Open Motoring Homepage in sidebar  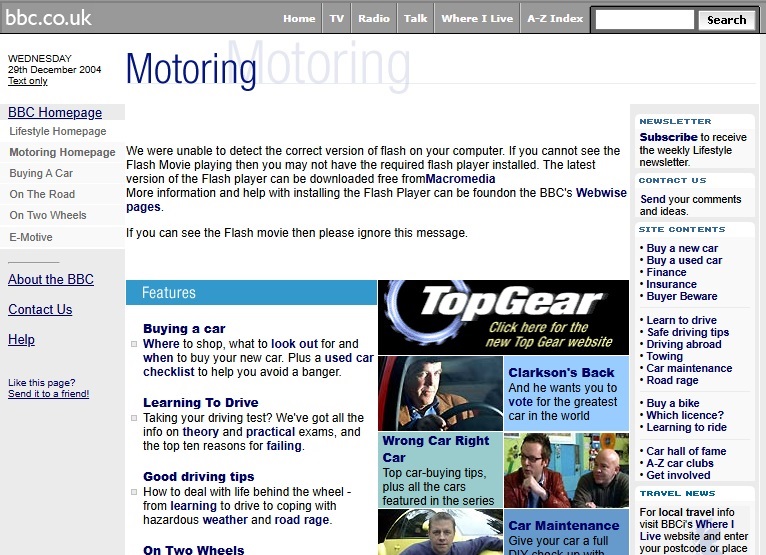(x=62, y=152)
